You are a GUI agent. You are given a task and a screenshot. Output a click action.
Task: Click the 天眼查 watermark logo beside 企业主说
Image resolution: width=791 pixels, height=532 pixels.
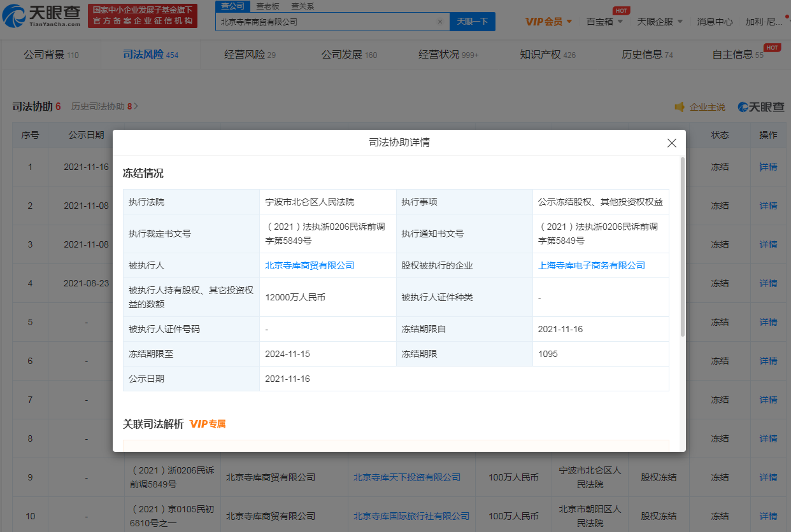tap(761, 107)
